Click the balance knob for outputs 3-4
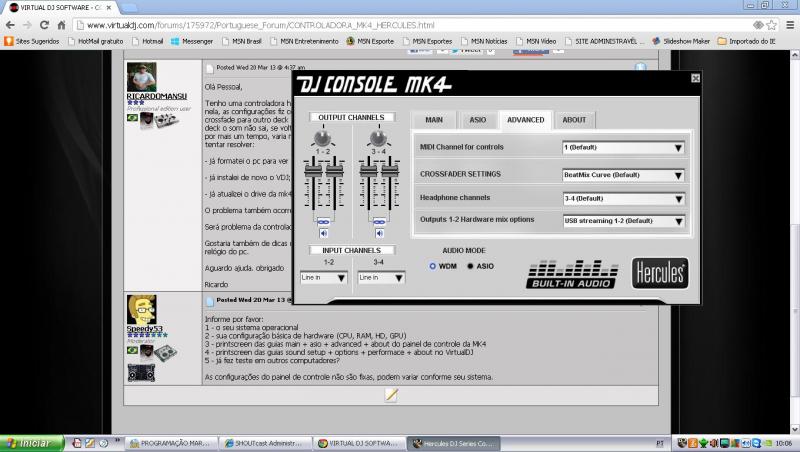The image size is (800, 452). click(378, 138)
